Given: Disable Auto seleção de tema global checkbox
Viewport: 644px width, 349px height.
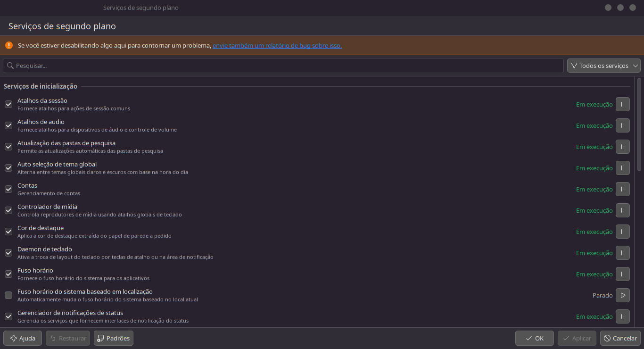Looking at the screenshot, I should coord(8,168).
